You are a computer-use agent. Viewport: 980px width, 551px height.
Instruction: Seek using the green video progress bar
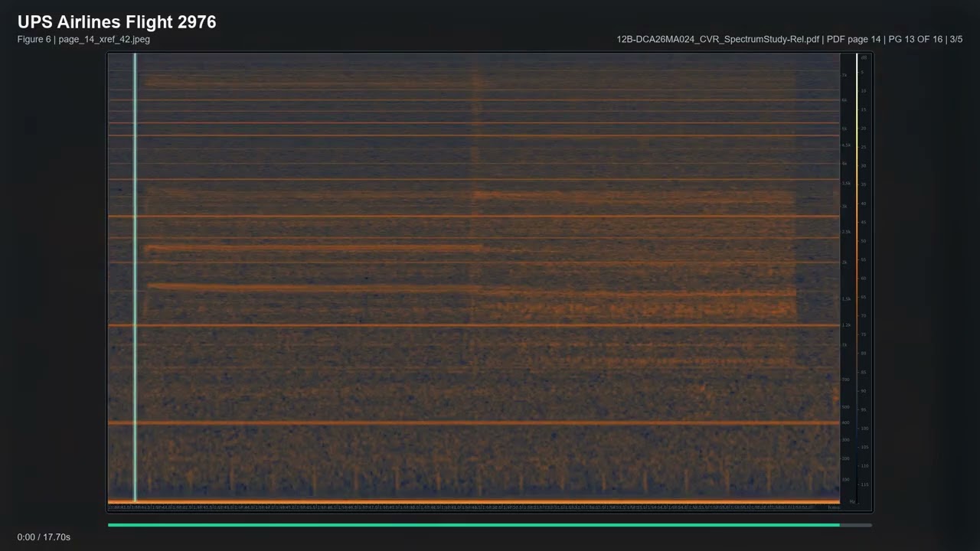tap(489, 525)
